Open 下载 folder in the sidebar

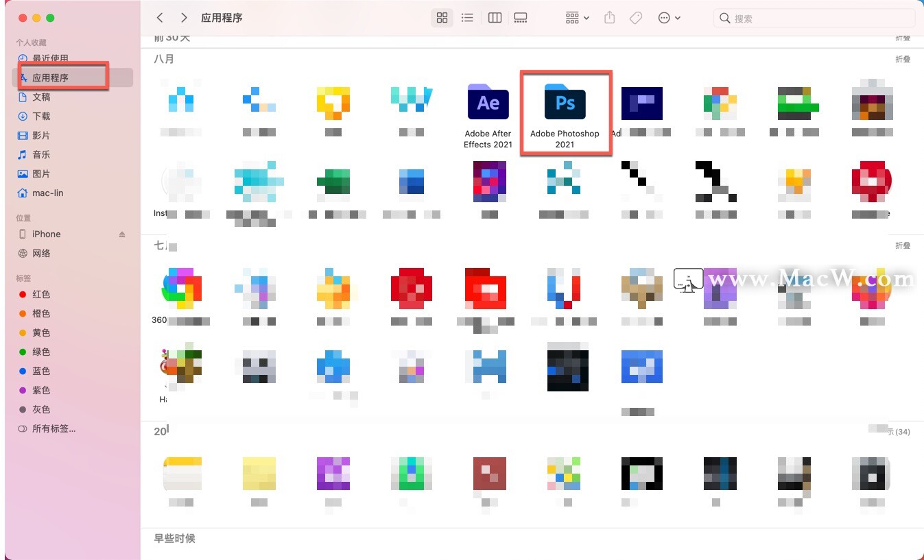(x=41, y=117)
